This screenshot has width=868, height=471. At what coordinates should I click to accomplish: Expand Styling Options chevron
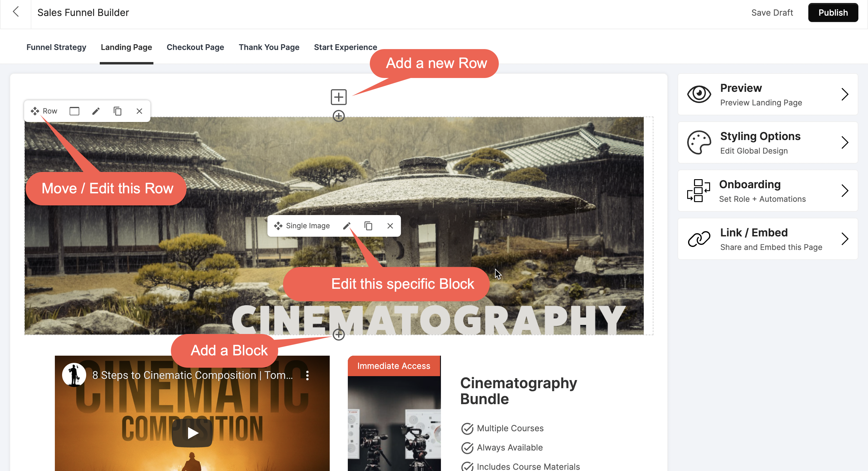tap(845, 142)
